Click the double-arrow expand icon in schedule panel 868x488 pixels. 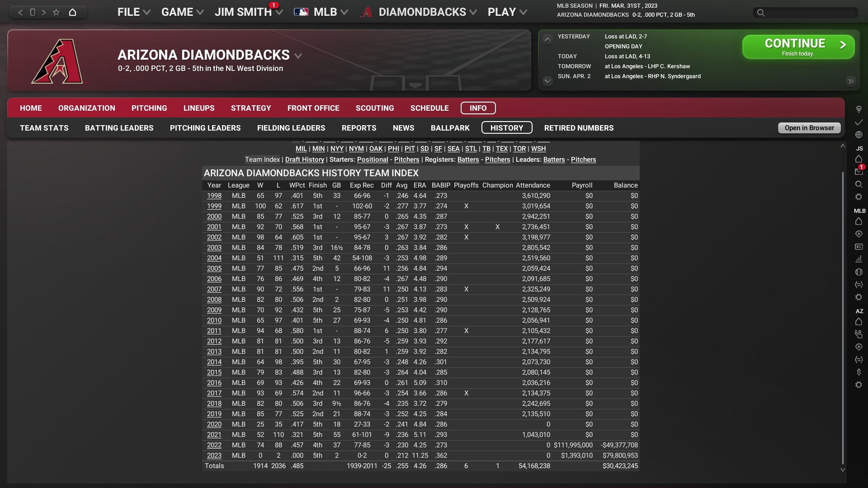coord(851,81)
